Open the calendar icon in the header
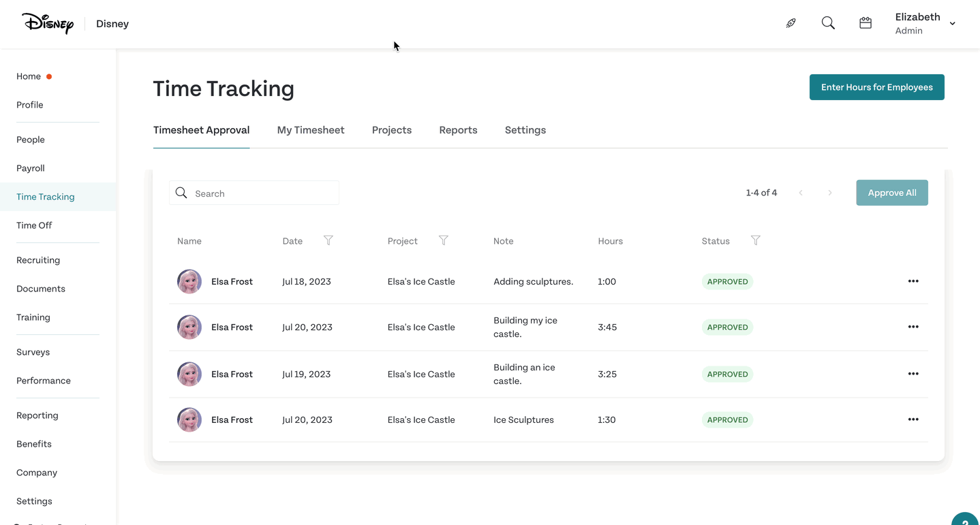 [866, 23]
